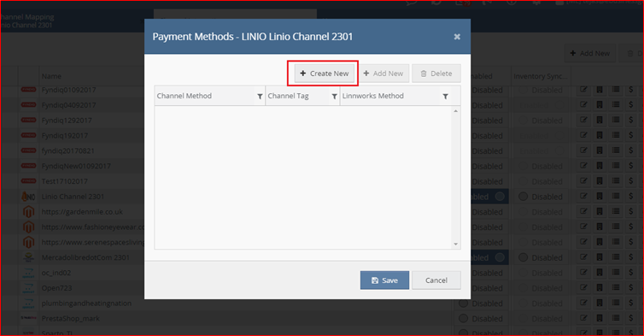Select the Open723 channel name
The image size is (644, 336).
tap(56, 288)
